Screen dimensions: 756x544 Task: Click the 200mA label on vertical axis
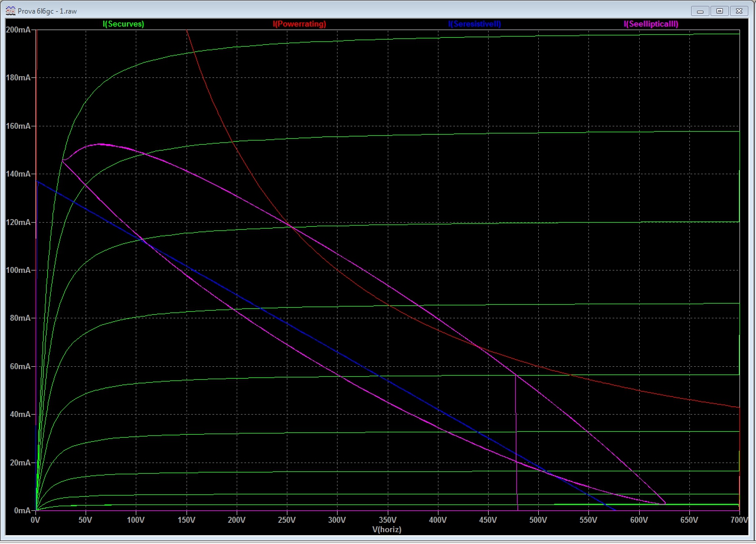(x=18, y=30)
